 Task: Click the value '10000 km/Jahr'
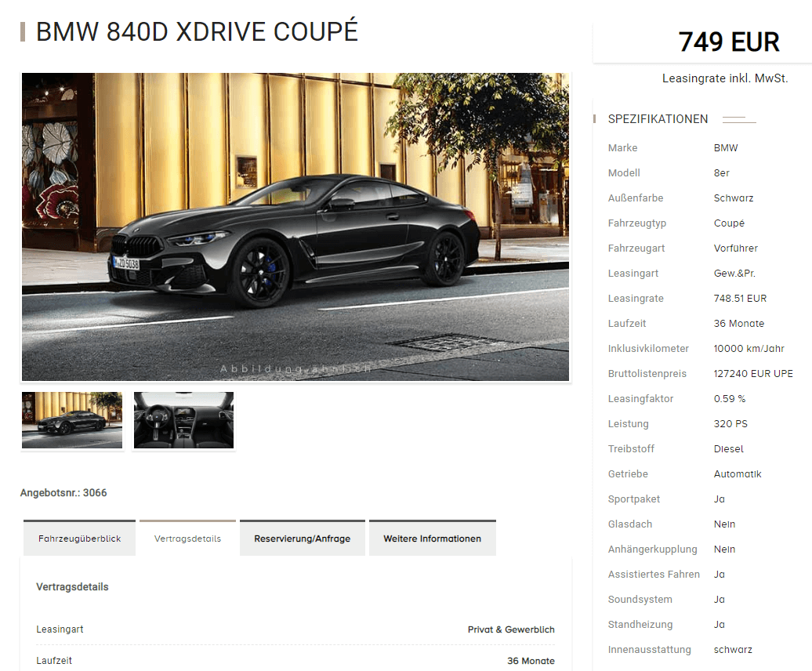(749, 349)
